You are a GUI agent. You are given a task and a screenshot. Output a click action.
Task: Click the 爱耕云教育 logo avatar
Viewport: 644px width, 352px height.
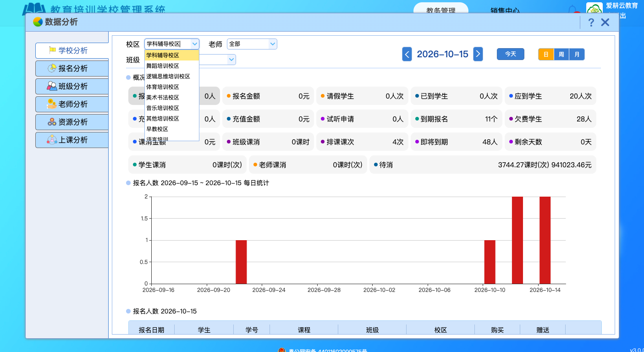pyautogui.click(x=594, y=9)
